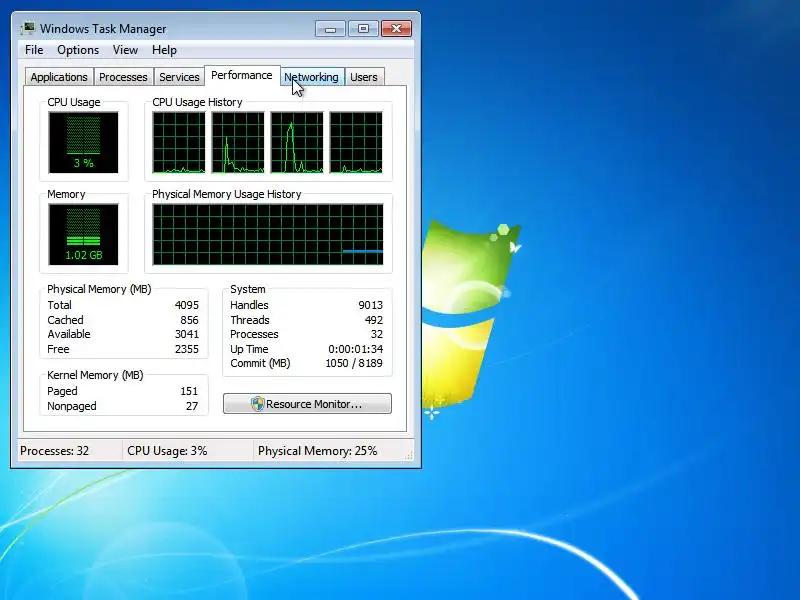Click the Available memory value 3041
This screenshot has width=800, height=600.
[187, 334]
